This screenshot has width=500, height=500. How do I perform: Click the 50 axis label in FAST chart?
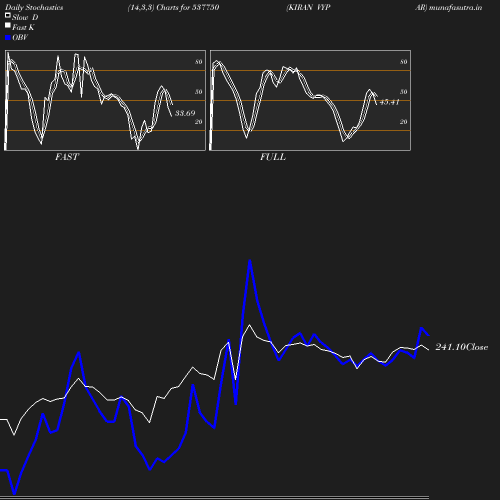[x=199, y=92]
